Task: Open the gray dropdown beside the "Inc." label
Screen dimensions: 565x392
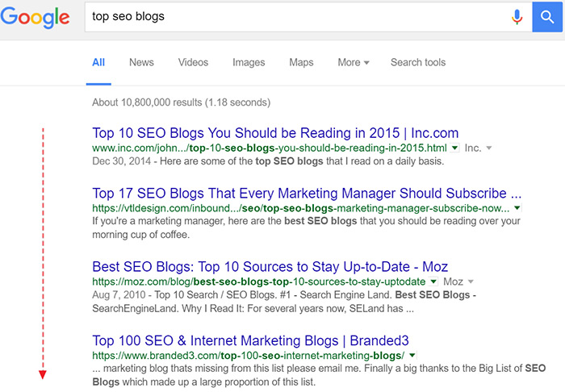Action: [489, 148]
